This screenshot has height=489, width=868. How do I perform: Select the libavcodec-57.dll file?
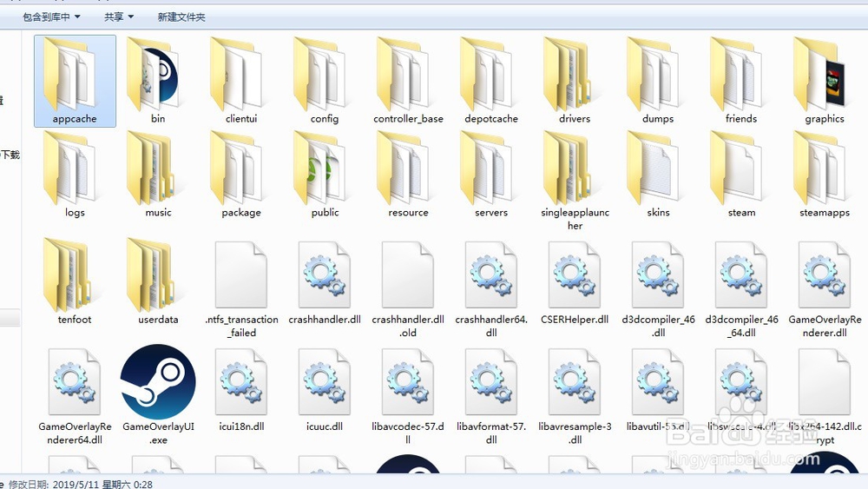pyautogui.click(x=408, y=396)
